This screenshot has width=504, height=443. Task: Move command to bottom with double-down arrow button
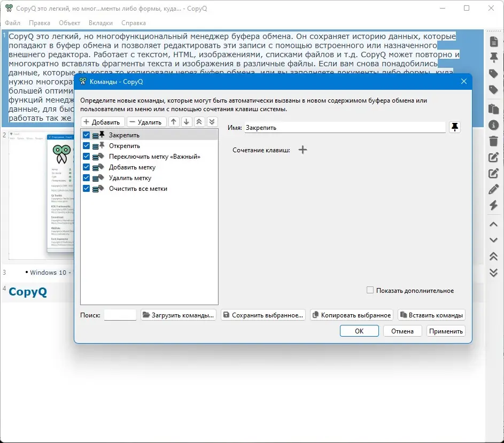point(212,122)
